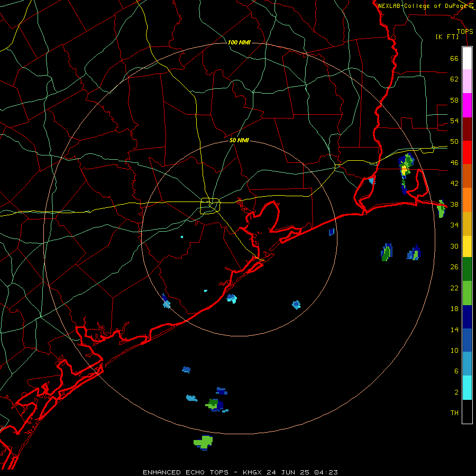The image size is (476, 476).
Task: Click the magenta legend swatch
Action: click(x=467, y=105)
